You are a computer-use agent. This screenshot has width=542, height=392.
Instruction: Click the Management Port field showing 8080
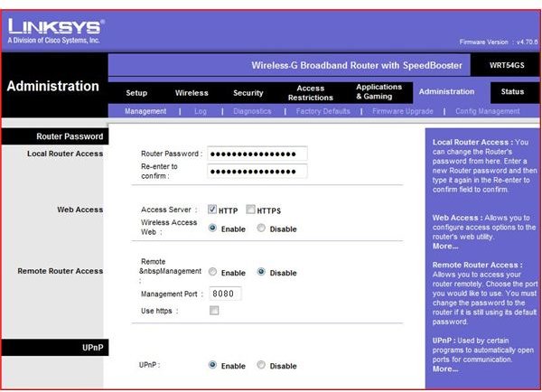[x=225, y=294]
